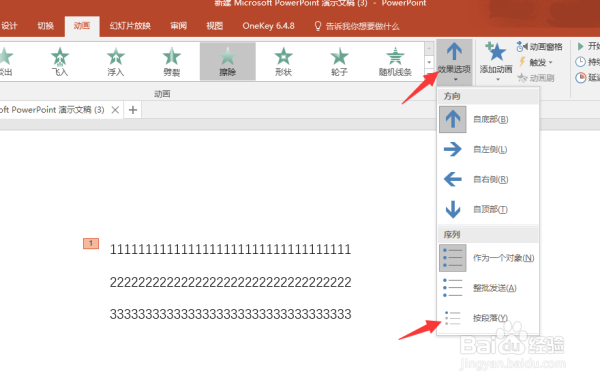600x385 pixels.
Task: Select sequence 整批发送(A)
Action: click(x=488, y=288)
